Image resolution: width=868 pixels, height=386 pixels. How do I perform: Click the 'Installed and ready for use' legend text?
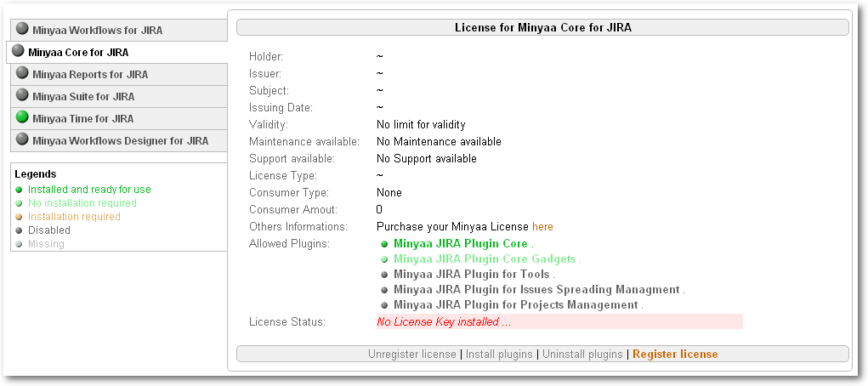89,190
